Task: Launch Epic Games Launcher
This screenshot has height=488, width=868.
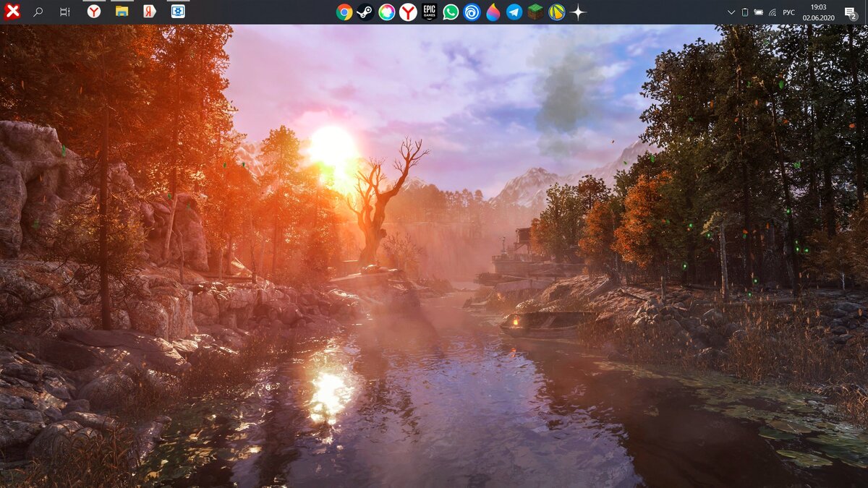Action: coord(430,12)
